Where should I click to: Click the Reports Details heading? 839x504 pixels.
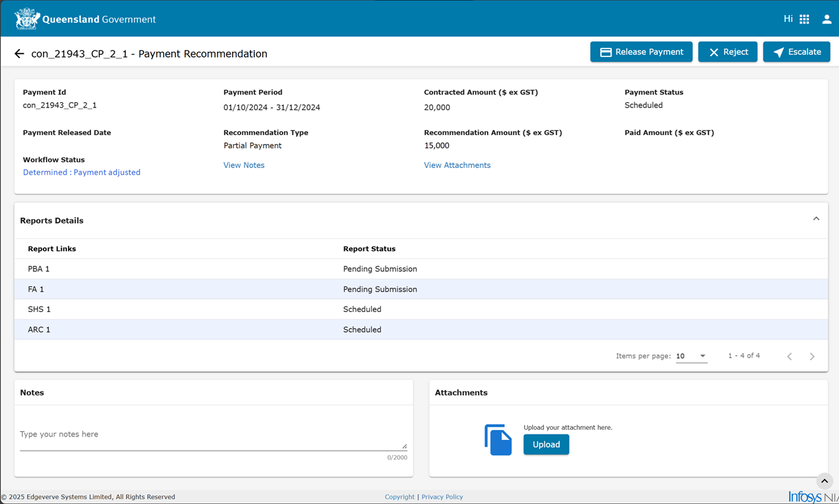click(x=52, y=221)
